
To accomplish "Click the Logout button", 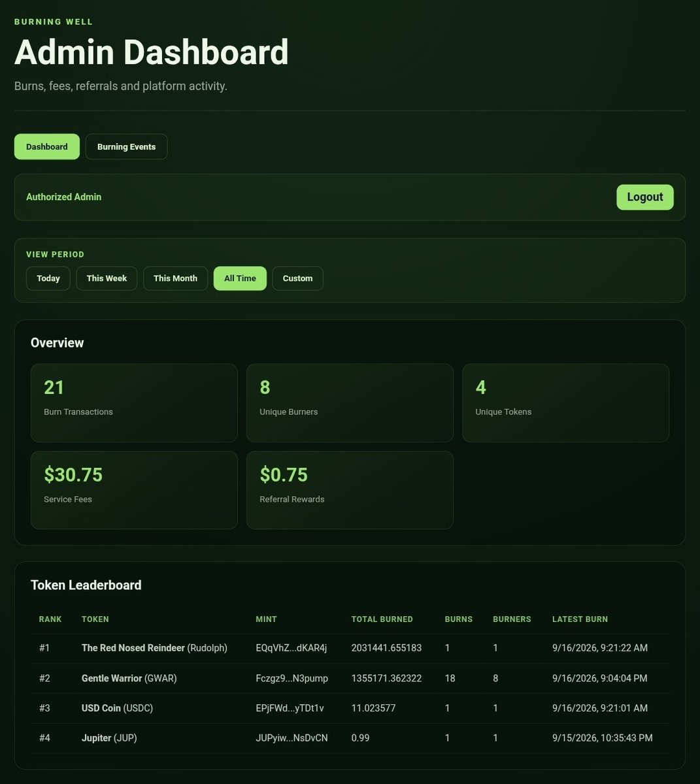I will [x=644, y=197].
